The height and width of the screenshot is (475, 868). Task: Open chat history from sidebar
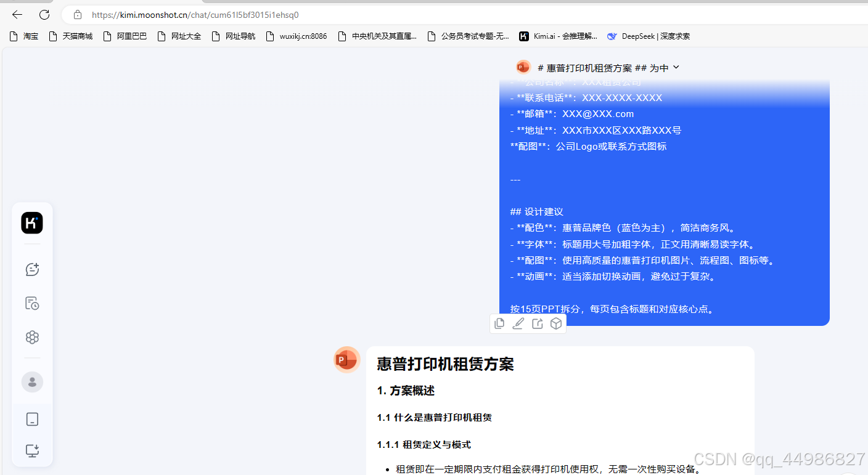[32, 303]
